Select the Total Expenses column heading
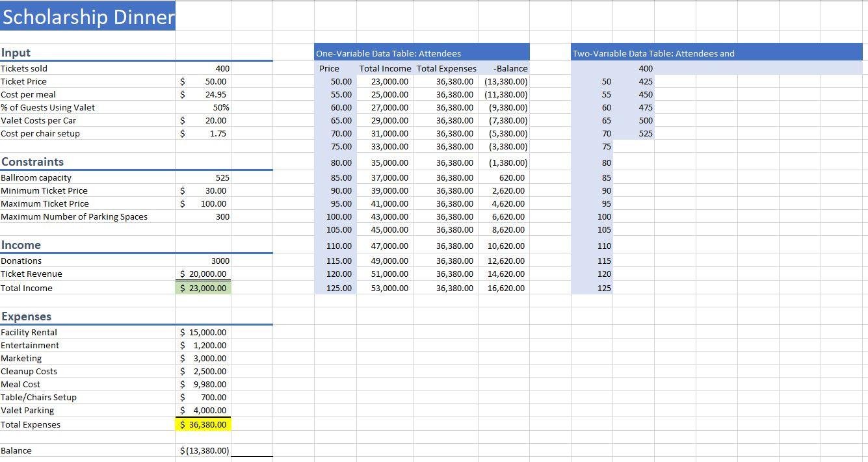 coord(446,68)
